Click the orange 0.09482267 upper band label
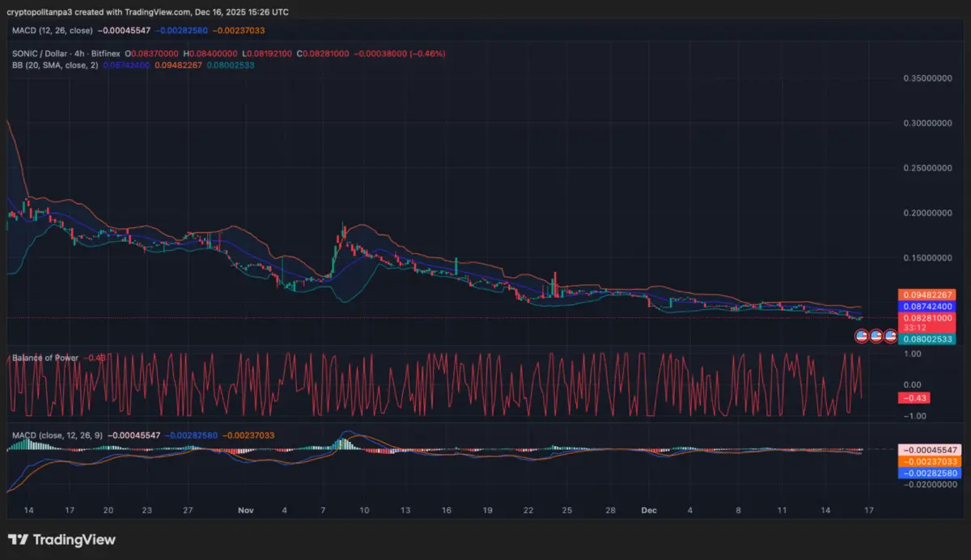The height and width of the screenshot is (560, 971). [929, 295]
